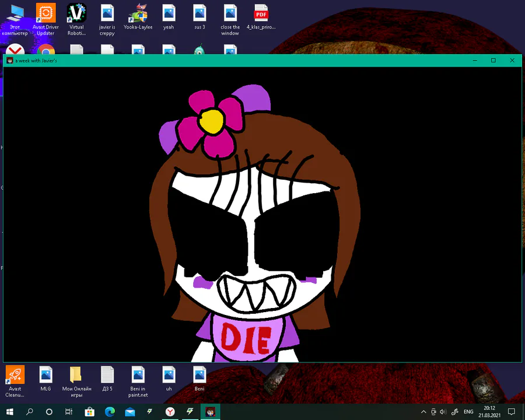The height and width of the screenshot is (420, 525).
Task: Open Task View on the taskbar
Action: (x=69, y=412)
